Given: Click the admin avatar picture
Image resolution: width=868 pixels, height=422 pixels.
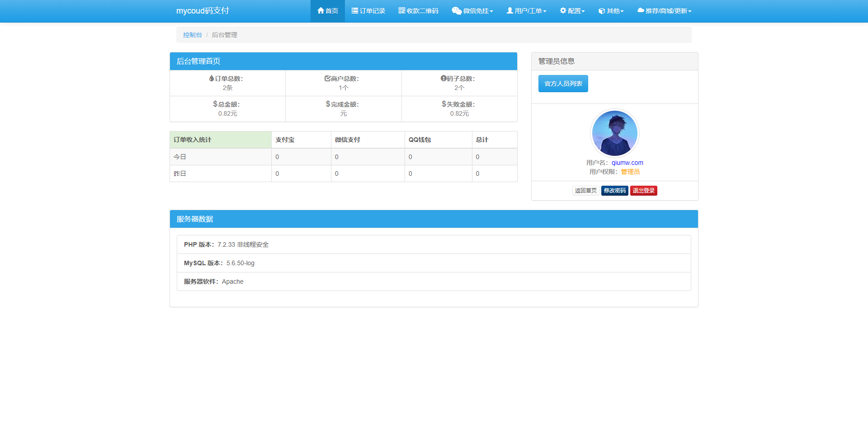Looking at the screenshot, I should 614,133.
